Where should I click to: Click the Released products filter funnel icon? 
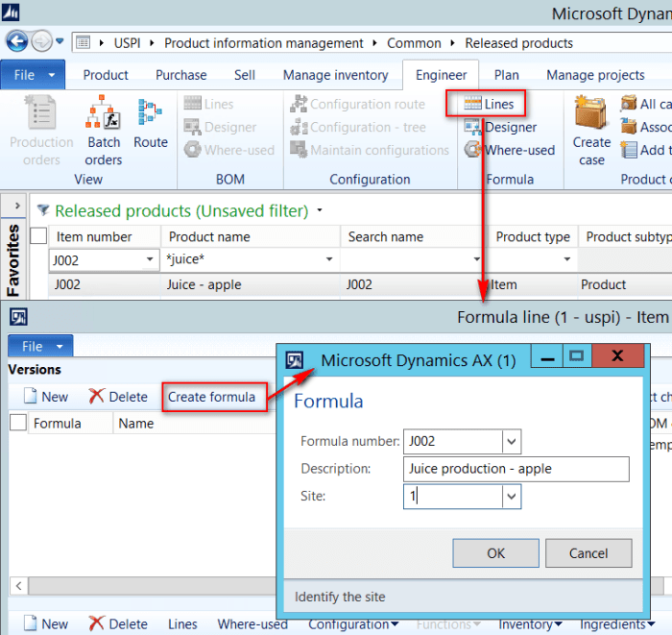[x=43, y=210]
